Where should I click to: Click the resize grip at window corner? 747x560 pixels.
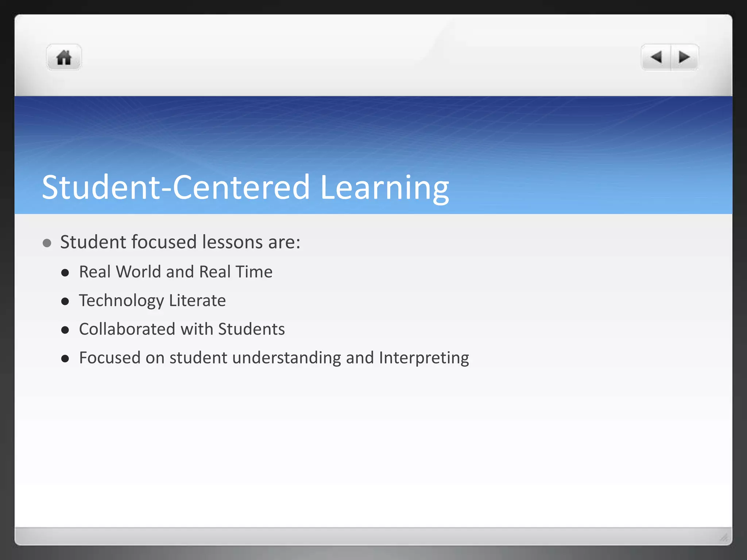point(724,537)
